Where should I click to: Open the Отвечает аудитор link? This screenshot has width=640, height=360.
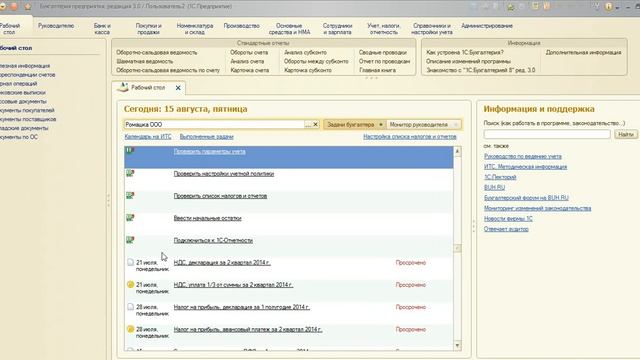(x=506, y=229)
